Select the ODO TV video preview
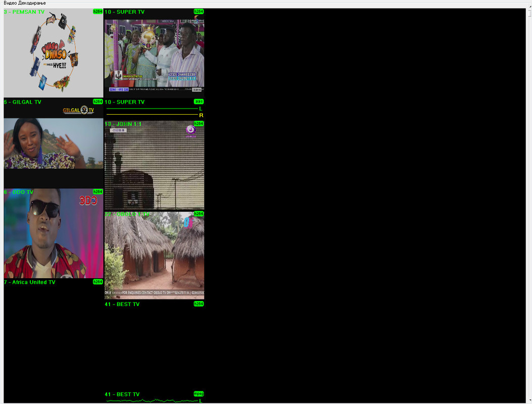 point(54,234)
